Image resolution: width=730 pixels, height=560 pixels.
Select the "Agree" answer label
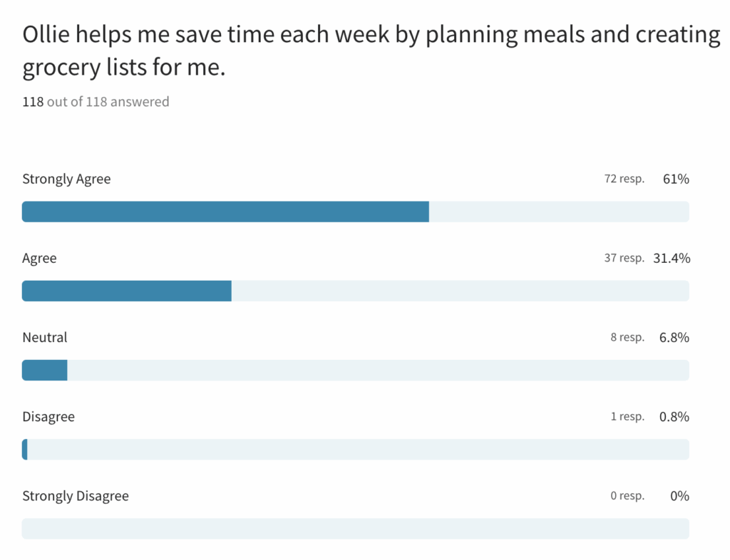pyautogui.click(x=39, y=258)
